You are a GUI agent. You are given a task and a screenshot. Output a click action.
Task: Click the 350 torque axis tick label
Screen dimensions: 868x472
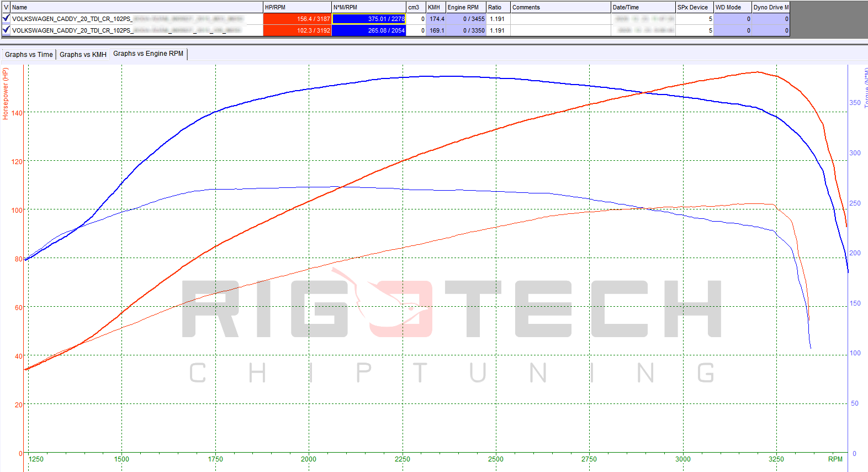(x=855, y=103)
